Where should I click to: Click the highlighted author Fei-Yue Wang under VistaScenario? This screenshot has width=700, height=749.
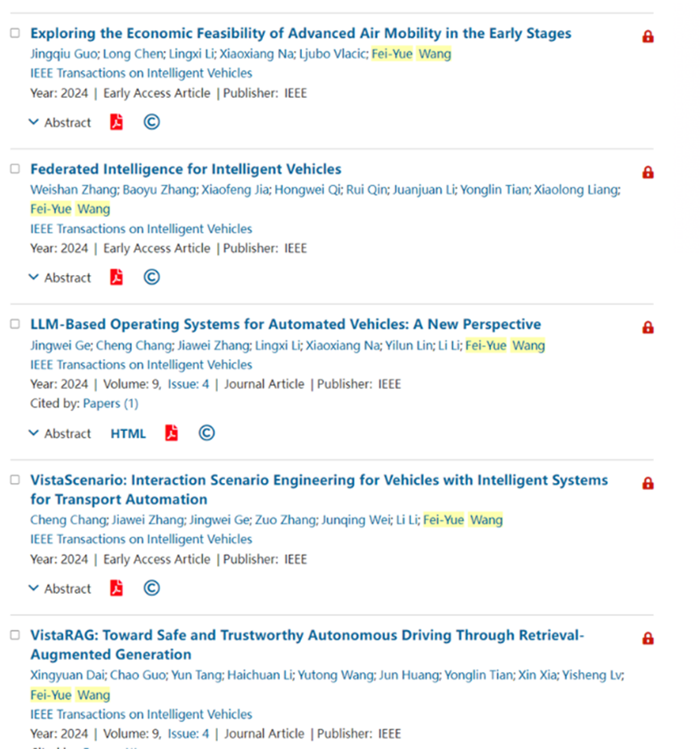tap(465, 519)
